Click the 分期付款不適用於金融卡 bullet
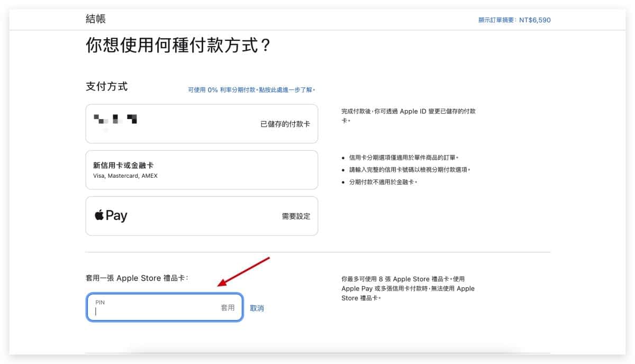The width and height of the screenshot is (635, 364). pyautogui.click(x=383, y=182)
